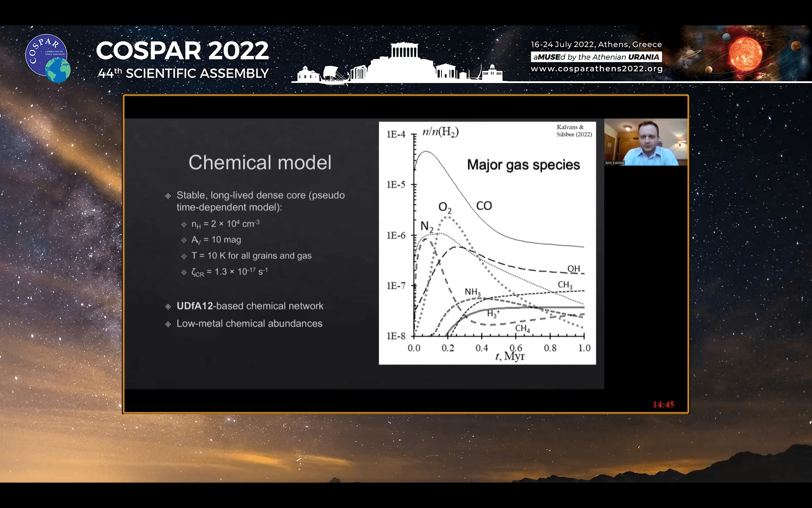Click the Major gas species chart title
The image size is (812, 508).
pyautogui.click(x=523, y=165)
